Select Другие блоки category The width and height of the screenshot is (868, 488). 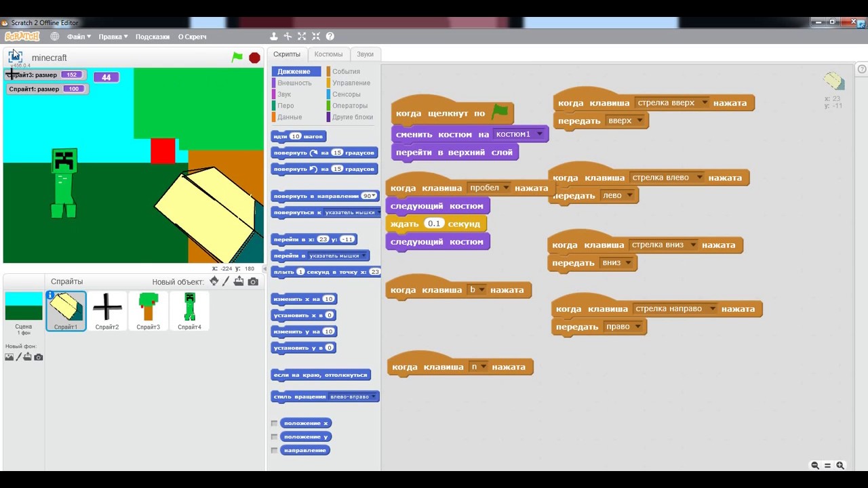click(x=352, y=117)
